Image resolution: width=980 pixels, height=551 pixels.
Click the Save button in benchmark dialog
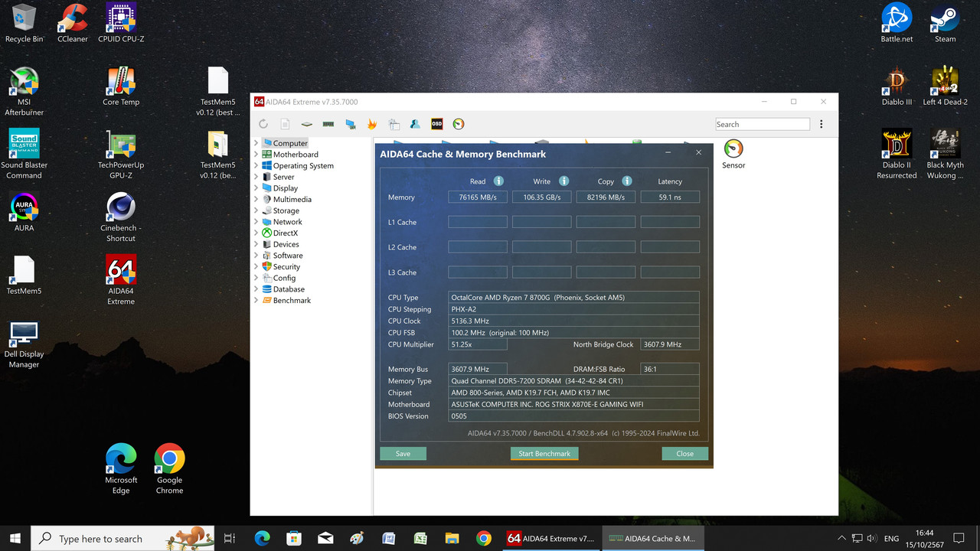(x=403, y=453)
